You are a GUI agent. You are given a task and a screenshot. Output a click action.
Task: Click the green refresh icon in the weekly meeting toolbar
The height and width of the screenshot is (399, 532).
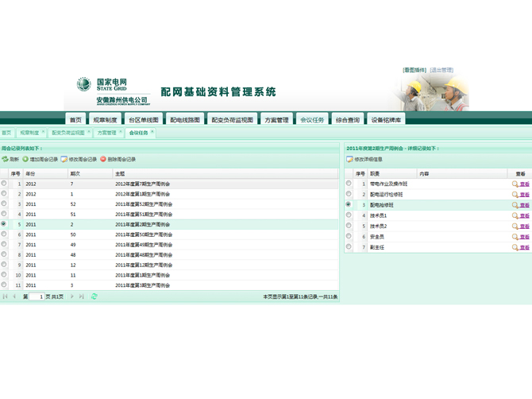(x=5, y=159)
